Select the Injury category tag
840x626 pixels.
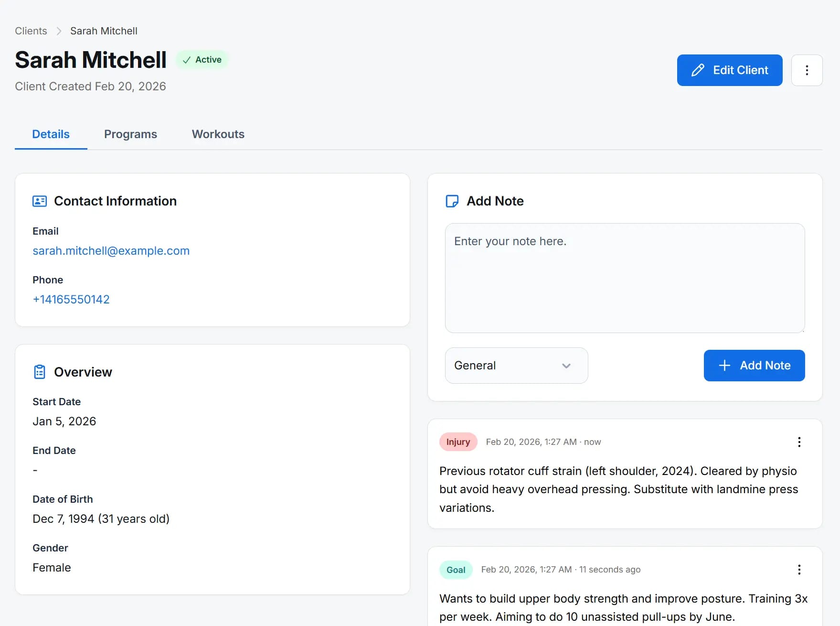click(458, 442)
